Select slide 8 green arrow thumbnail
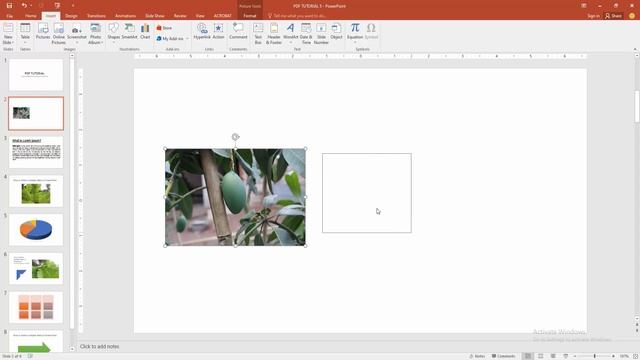 point(36,342)
